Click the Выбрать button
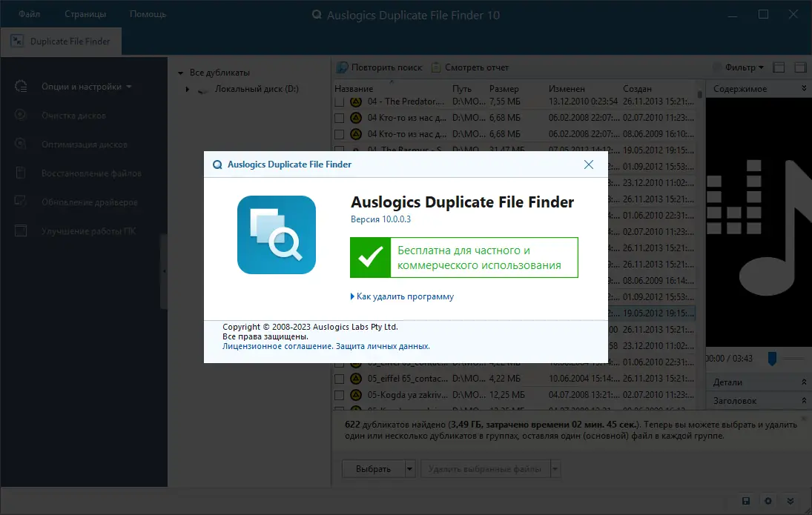812x515 pixels. pos(374,469)
